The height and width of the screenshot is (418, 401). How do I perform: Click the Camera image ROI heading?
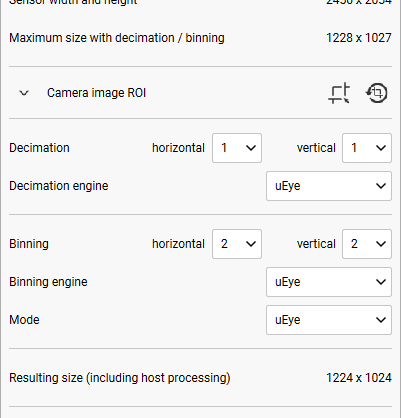pos(96,93)
